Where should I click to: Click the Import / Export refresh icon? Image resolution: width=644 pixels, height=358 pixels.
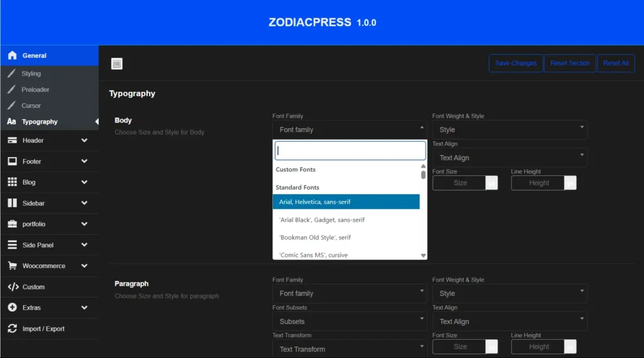(x=12, y=328)
